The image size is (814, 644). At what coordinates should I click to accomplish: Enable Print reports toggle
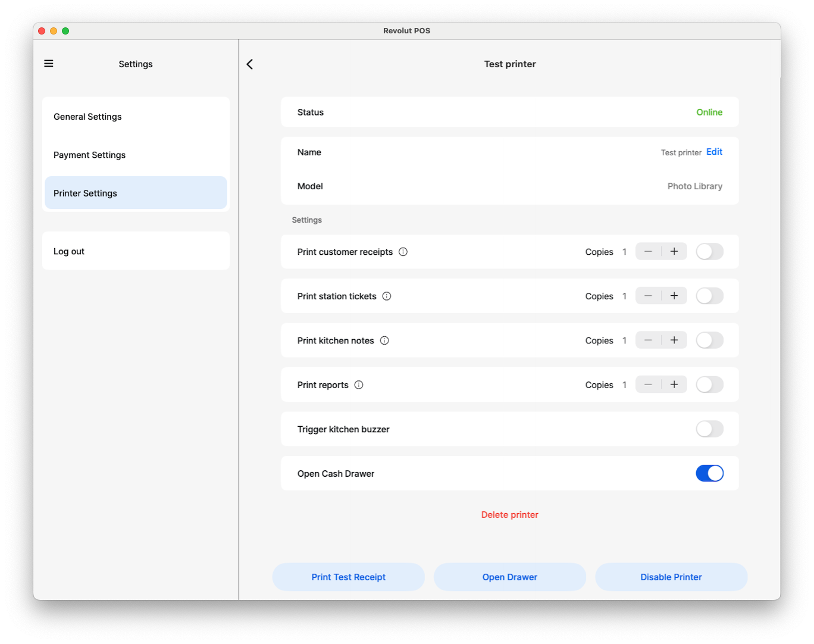(710, 384)
